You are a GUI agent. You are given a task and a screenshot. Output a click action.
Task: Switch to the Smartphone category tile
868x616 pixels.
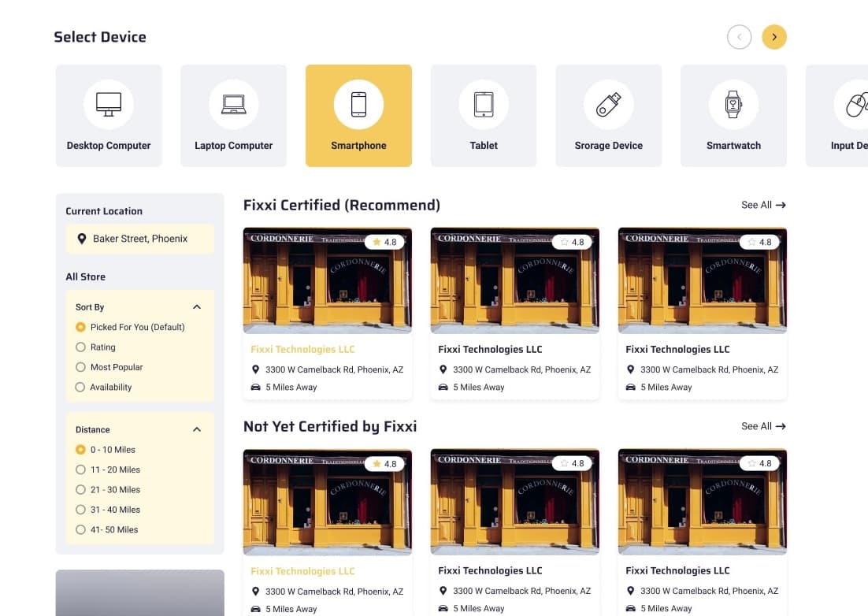pyautogui.click(x=358, y=115)
